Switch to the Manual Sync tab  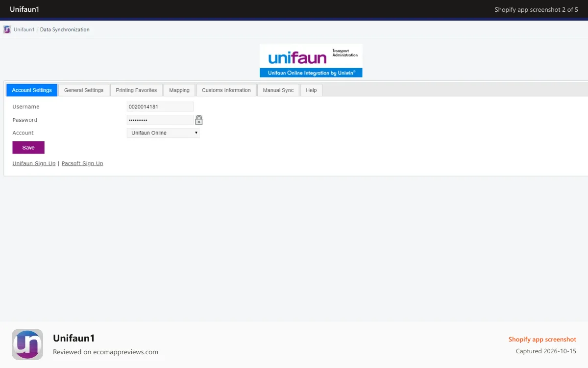(x=278, y=90)
